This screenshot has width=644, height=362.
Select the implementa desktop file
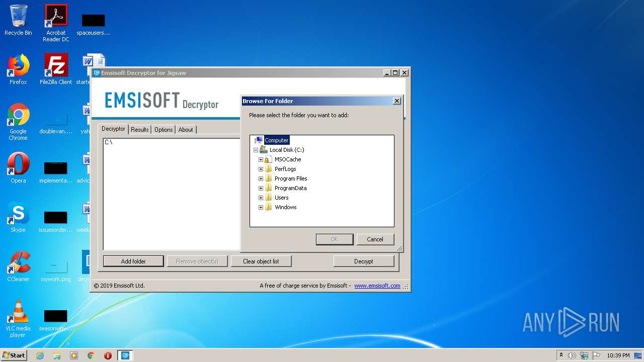(x=56, y=172)
